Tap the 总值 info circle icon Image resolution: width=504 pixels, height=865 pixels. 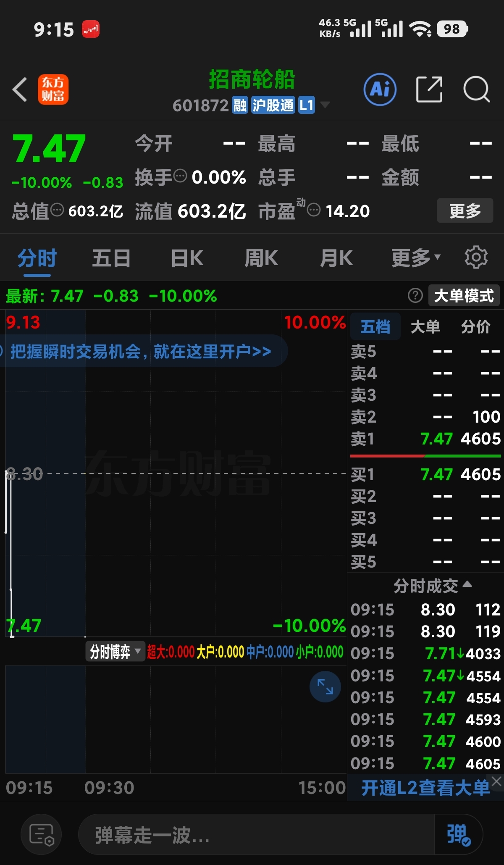(57, 210)
